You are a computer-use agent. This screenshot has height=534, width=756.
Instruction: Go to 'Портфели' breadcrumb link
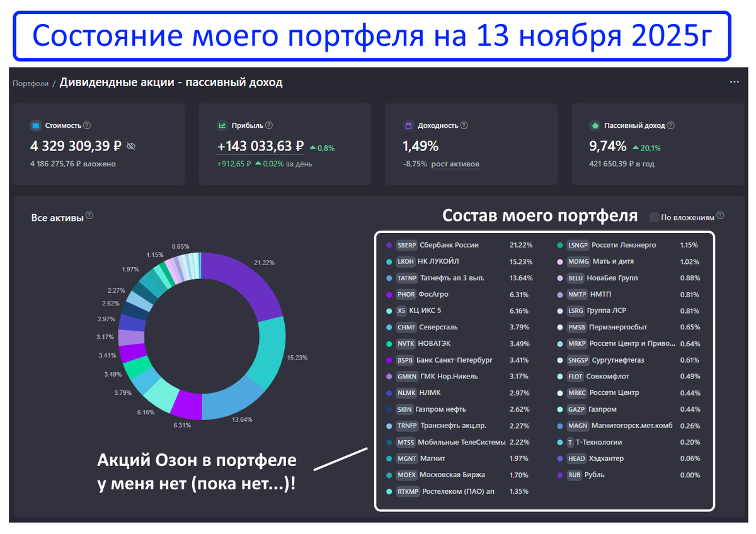click(x=30, y=83)
